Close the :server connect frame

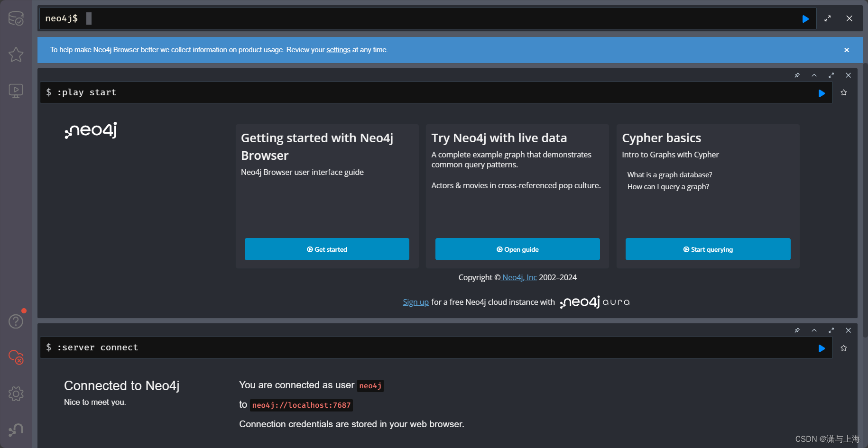849,330
